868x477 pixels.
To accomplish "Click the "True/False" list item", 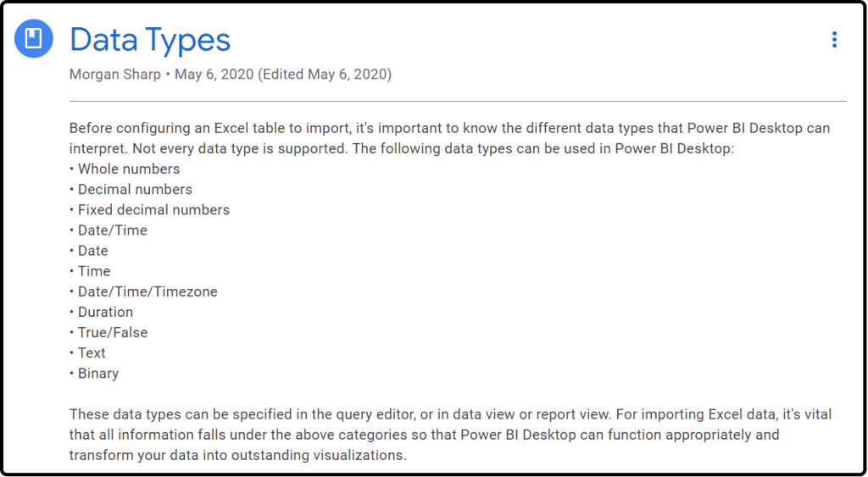I will click(x=112, y=332).
